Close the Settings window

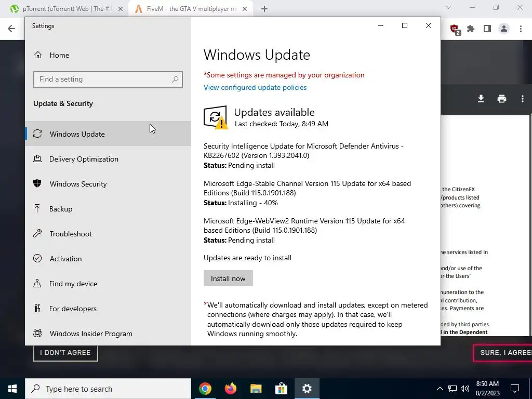coord(429,26)
